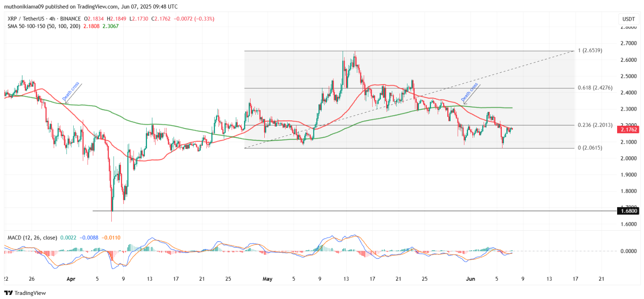
Task: Select the MACD (12, 26, close) indicator label
Action: pyautogui.click(x=32, y=238)
